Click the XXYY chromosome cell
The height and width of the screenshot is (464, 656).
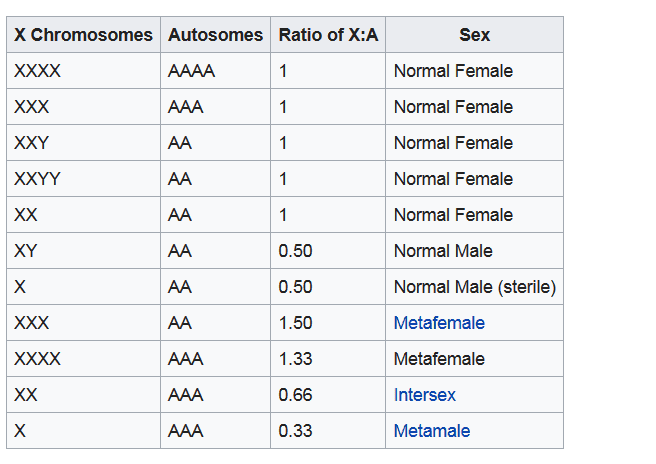point(38,179)
